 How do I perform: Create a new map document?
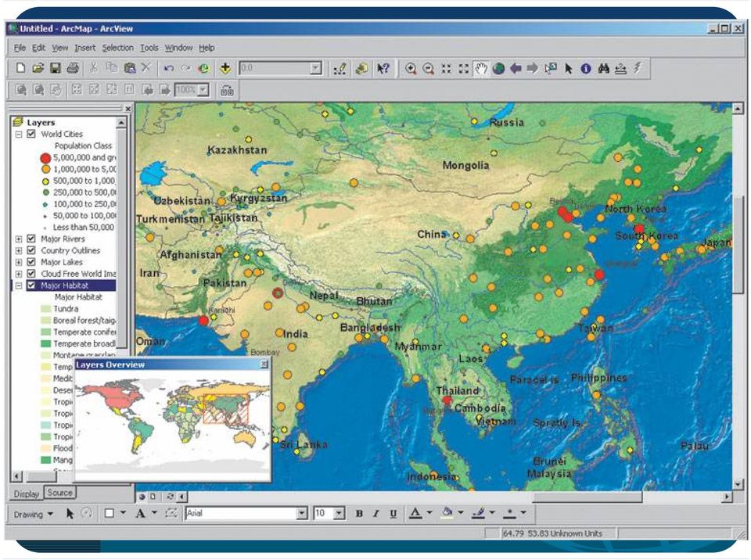click(20, 68)
